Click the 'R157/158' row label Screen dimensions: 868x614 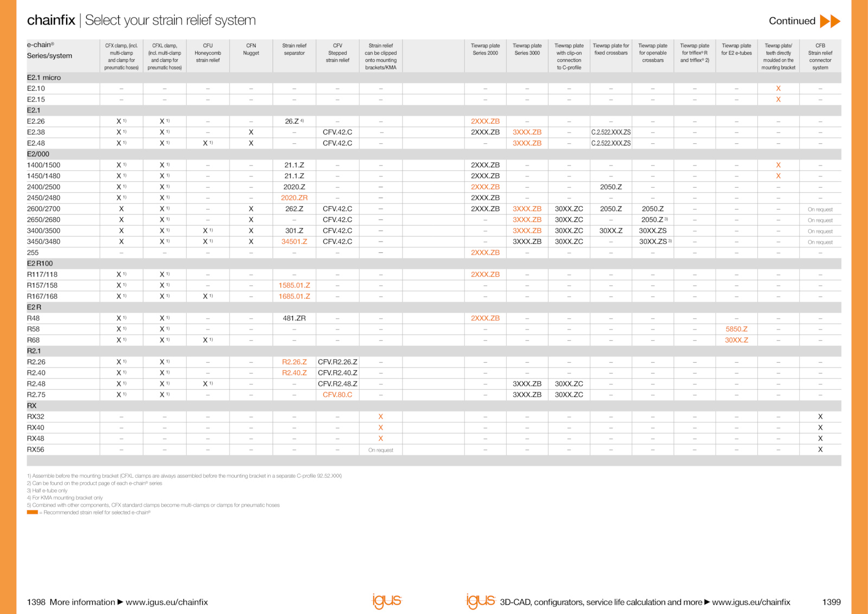42,286
